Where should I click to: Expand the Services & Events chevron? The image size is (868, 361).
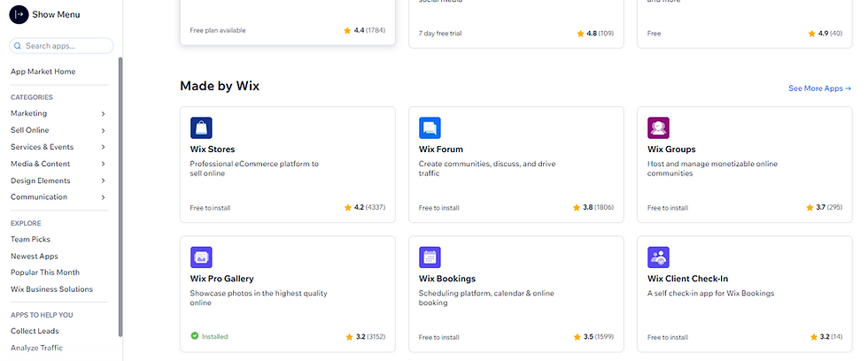(x=104, y=147)
